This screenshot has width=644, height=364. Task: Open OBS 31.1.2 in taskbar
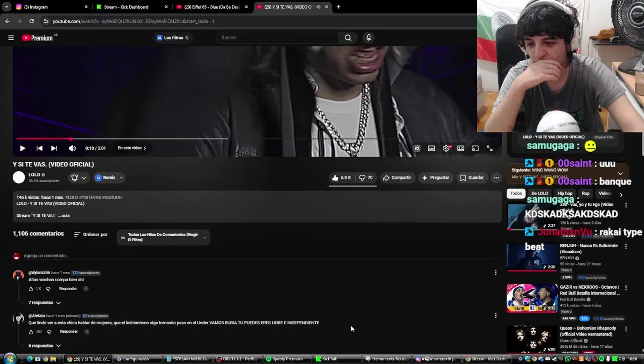(237, 359)
